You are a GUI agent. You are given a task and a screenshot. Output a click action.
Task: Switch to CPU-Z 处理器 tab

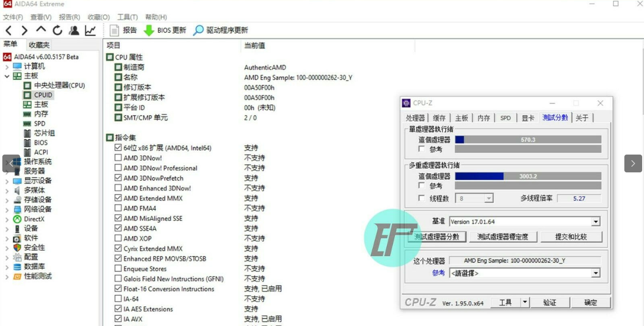point(415,118)
